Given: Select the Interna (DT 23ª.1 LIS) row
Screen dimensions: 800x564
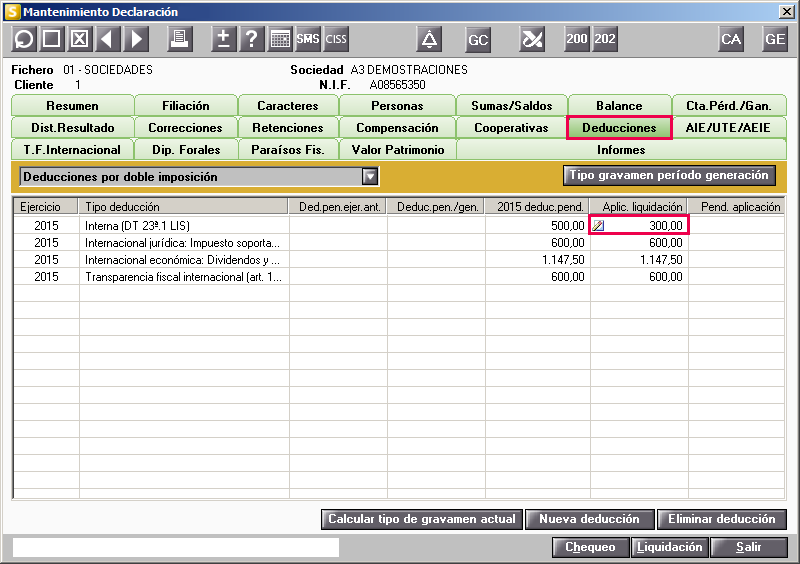Looking at the screenshot, I should pos(399,225).
